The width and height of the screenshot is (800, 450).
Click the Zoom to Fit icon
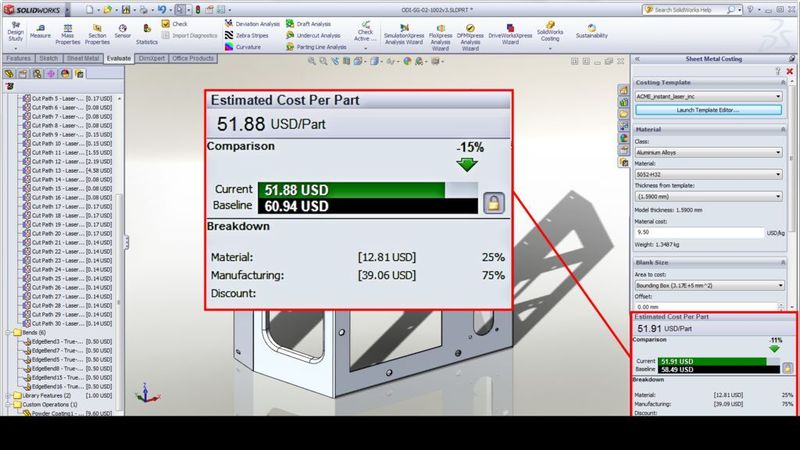pos(312,61)
